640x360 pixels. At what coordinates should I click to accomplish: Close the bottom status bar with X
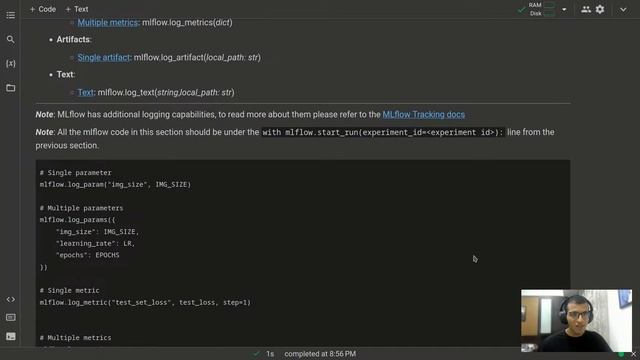coord(633,354)
